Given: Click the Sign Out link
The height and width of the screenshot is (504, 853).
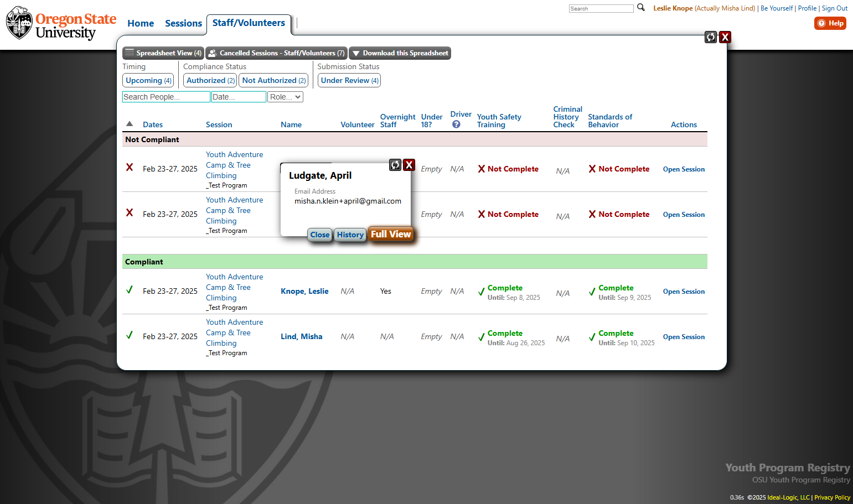Looking at the screenshot, I should [x=835, y=8].
